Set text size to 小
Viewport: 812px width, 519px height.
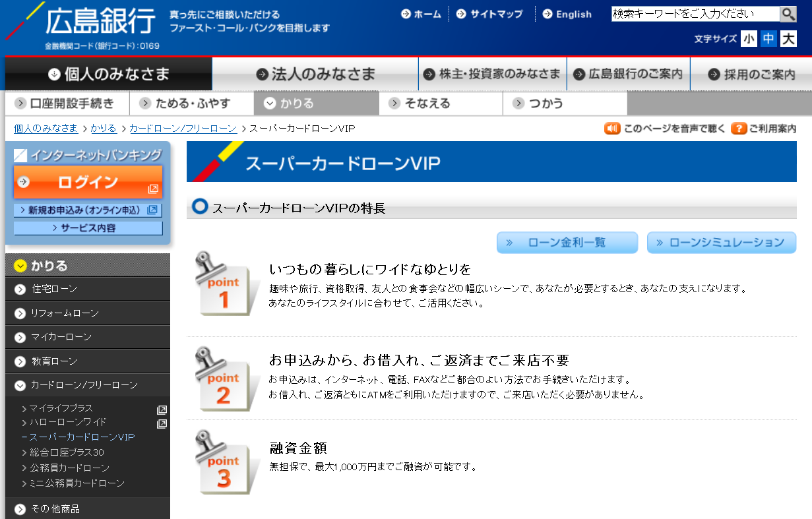749,38
